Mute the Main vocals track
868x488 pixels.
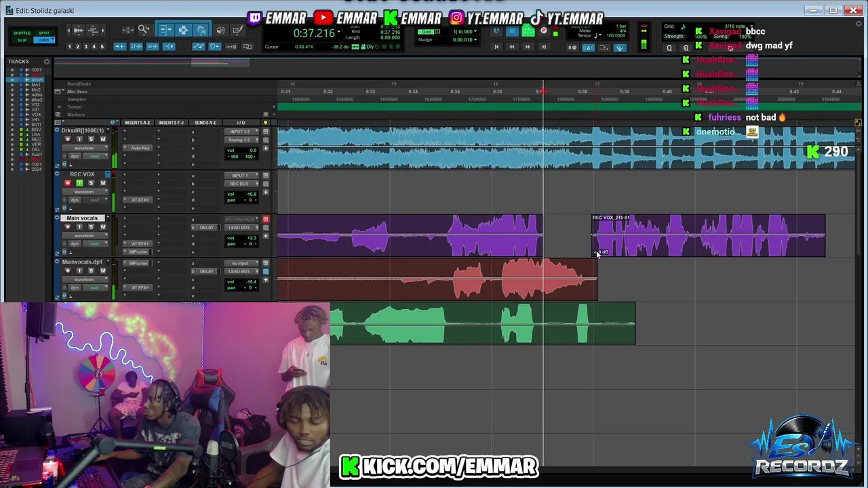coord(103,227)
